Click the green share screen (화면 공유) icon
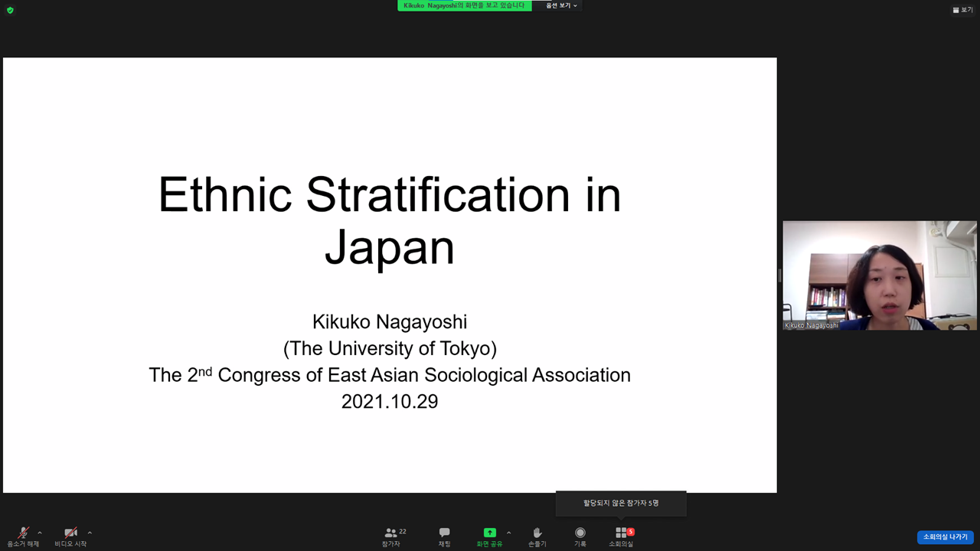980x551 pixels. click(x=489, y=533)
